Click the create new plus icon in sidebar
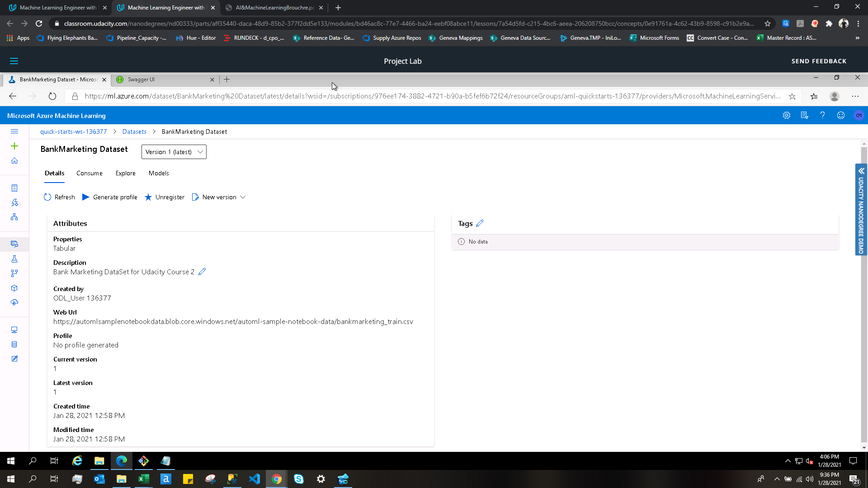 (x=14, y=146)
